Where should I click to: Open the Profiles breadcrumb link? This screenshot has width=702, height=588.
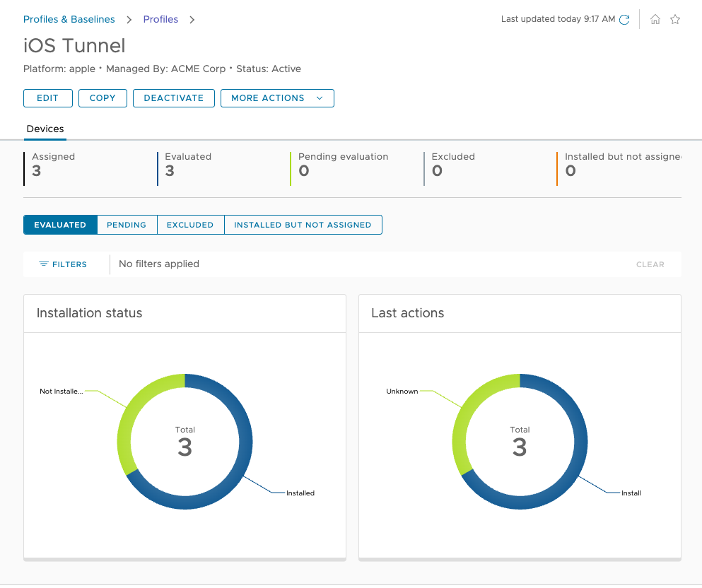160,20
